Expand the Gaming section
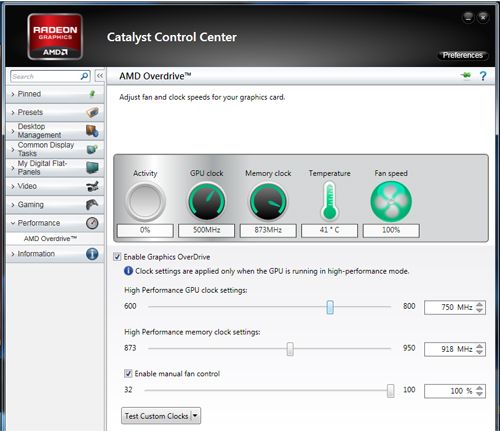This screenshot has width=500, height=431. (x=13, y=205)
